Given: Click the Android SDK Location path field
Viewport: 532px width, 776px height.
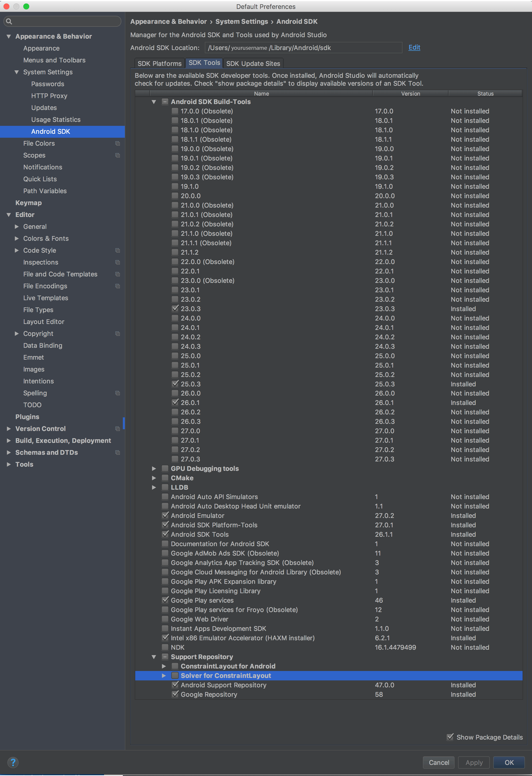Looking at the screenshot, I should (x=303, y=48).
